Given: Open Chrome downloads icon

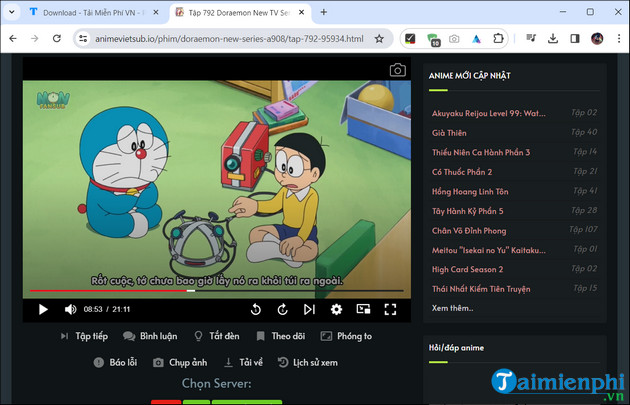Looking at the screenshot, I should (553, 39).
